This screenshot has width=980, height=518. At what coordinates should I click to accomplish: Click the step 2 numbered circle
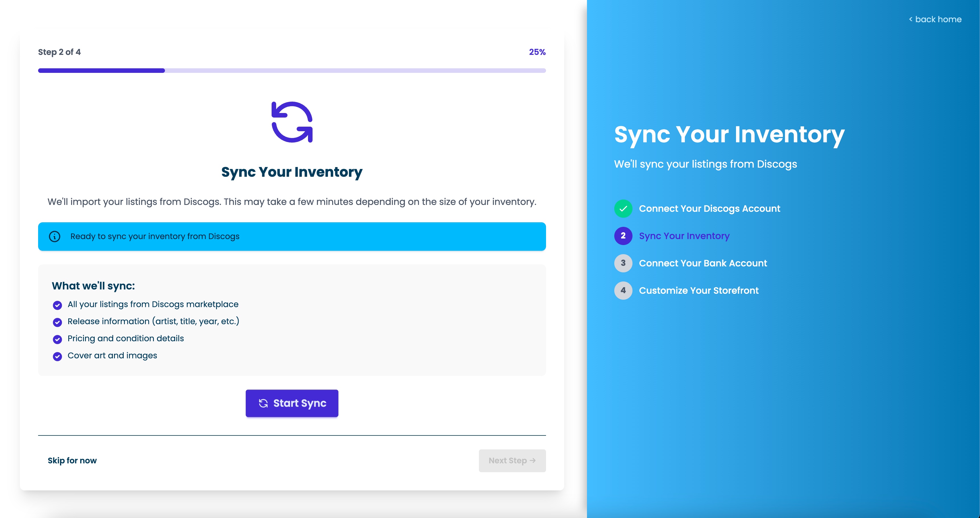click(623, 236)
